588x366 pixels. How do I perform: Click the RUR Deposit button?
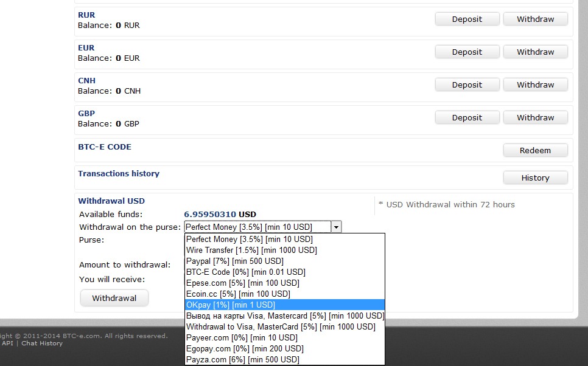[x=467, y=19]
